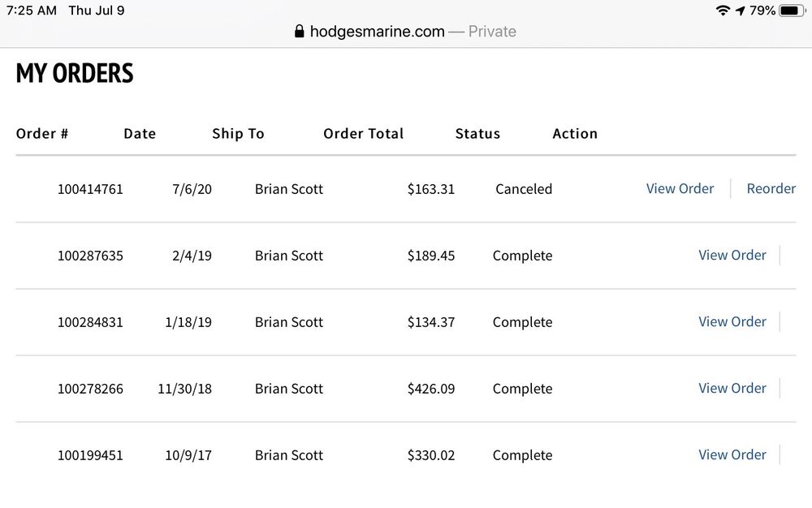Viewport: 812px width, 508px height.
Task: Click the Status column header
Action: point(477,134)
